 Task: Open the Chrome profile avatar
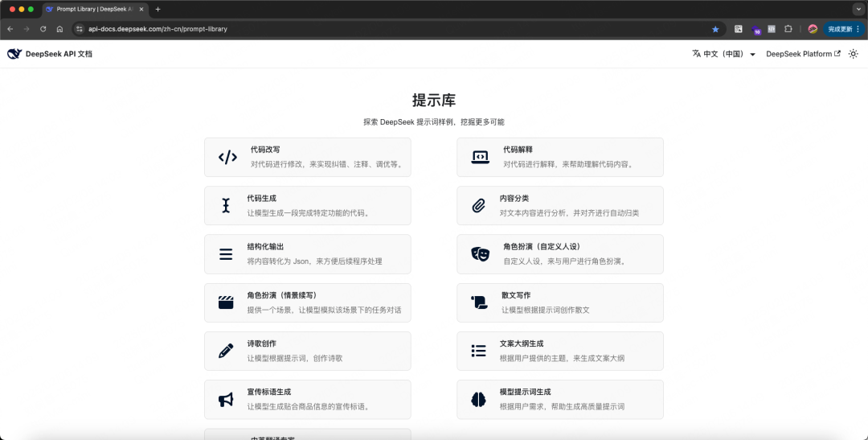click(813, 29)
